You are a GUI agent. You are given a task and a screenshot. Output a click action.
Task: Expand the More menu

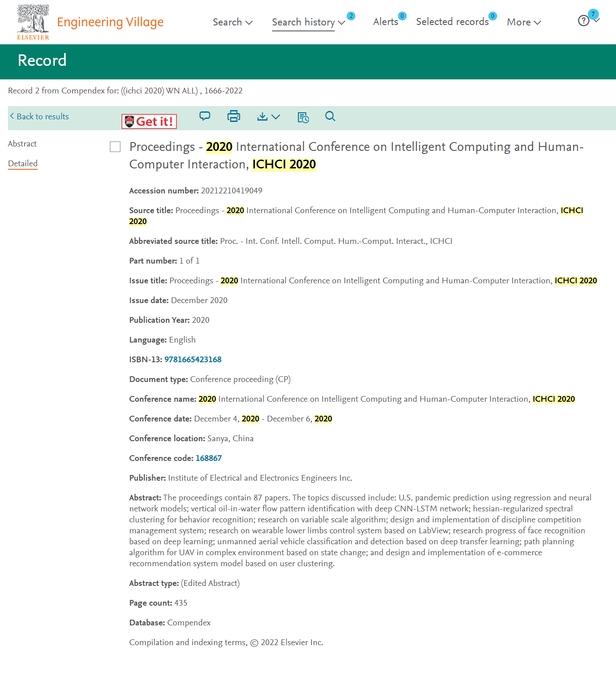[x=524, y=22]
